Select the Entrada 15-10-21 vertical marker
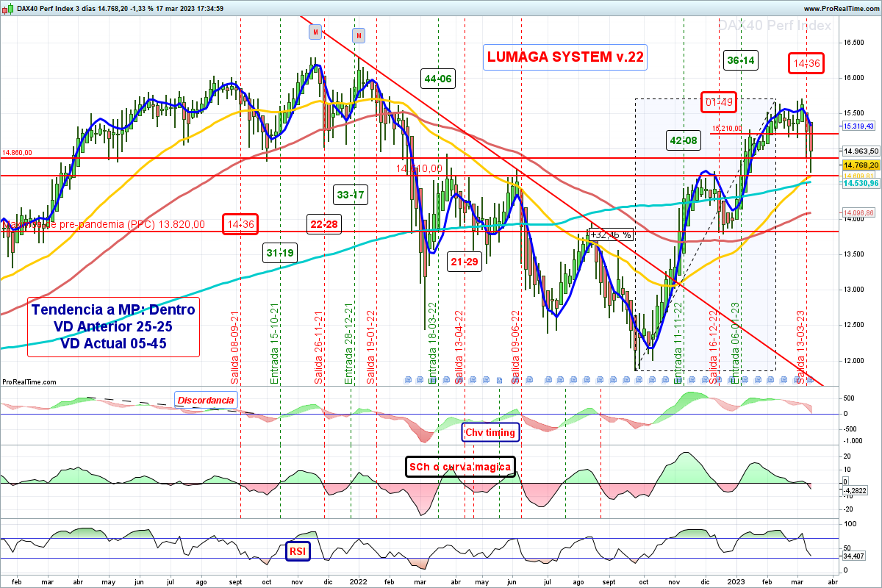The width and height of the screenshot is (882, 588). (x=274, y=344)
